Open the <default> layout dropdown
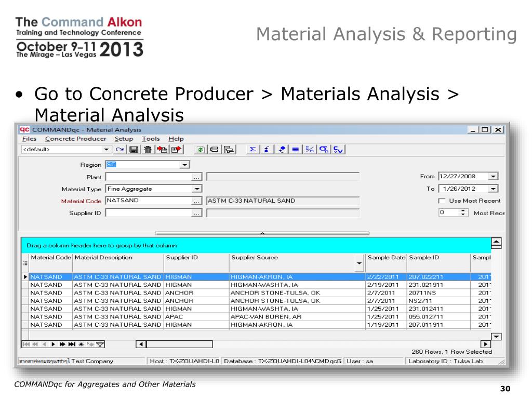532x399 pixels. [106, 149]
